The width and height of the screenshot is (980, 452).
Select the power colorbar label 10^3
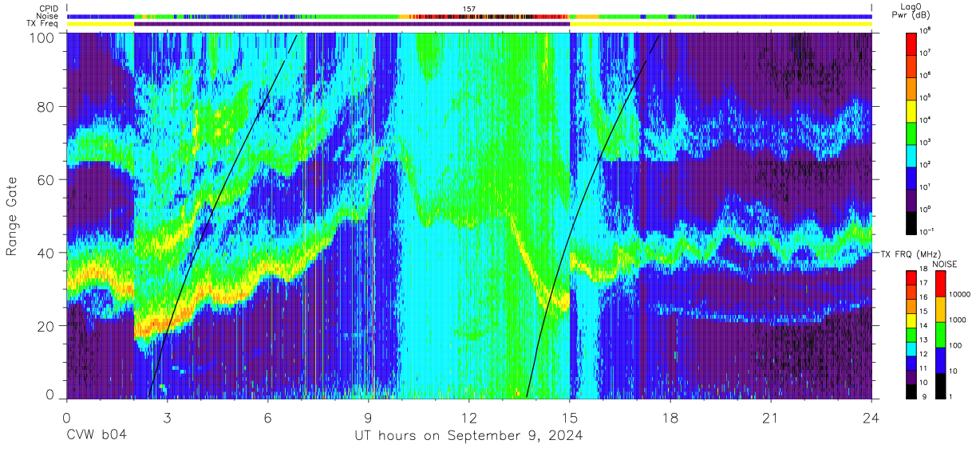[x=926, y=142]
